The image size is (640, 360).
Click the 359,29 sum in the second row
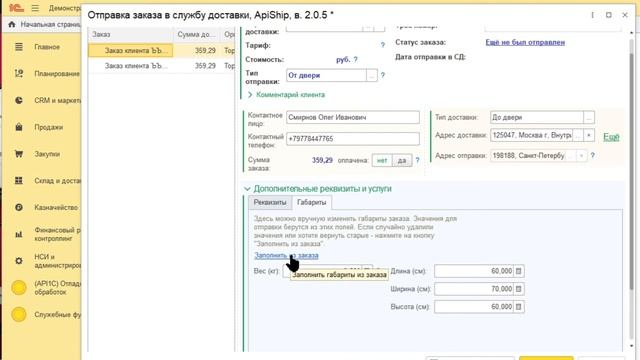click(x=205, y=66)
